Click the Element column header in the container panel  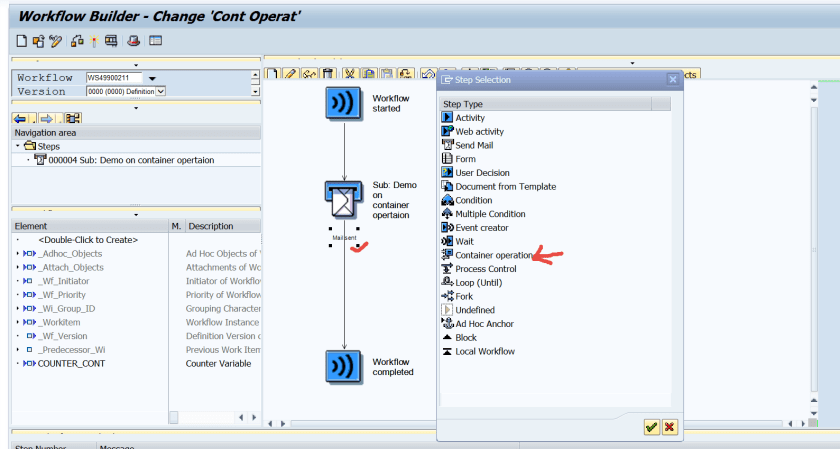click(x=90, y=226)
